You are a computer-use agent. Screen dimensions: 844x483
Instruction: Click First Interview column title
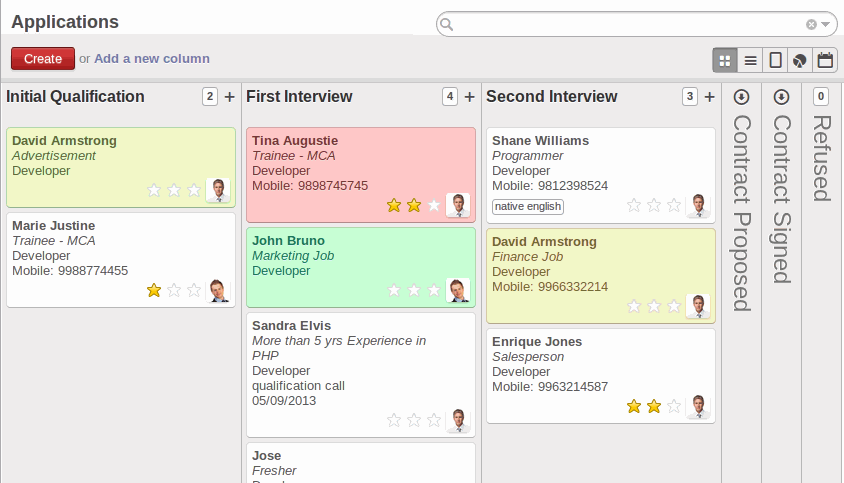pyautogui.click(x=299, y=96)
